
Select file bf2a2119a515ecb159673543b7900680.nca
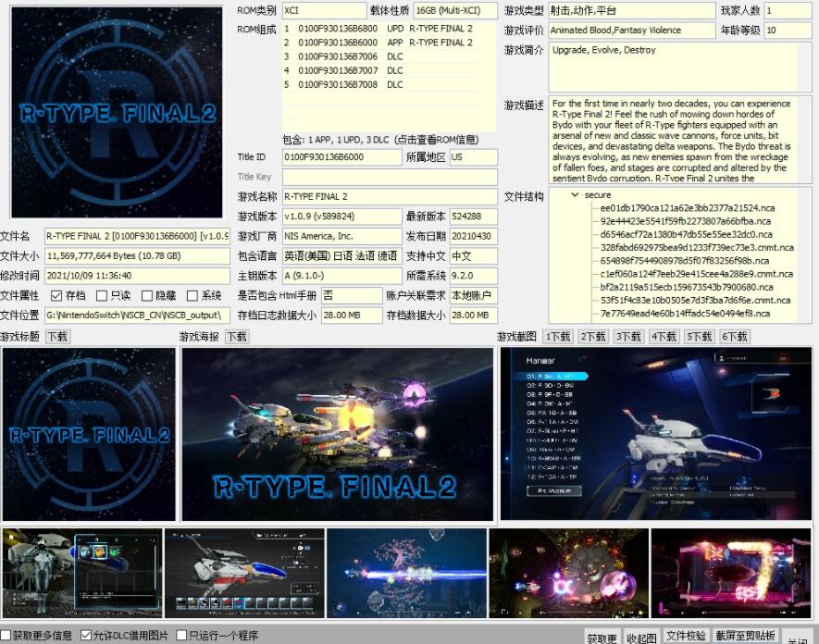coord(687,287)
